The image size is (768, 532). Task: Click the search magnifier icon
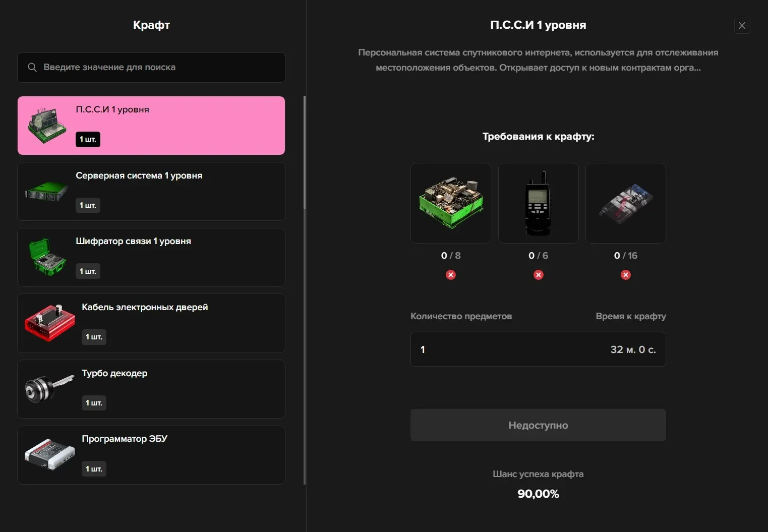(32, 67)
